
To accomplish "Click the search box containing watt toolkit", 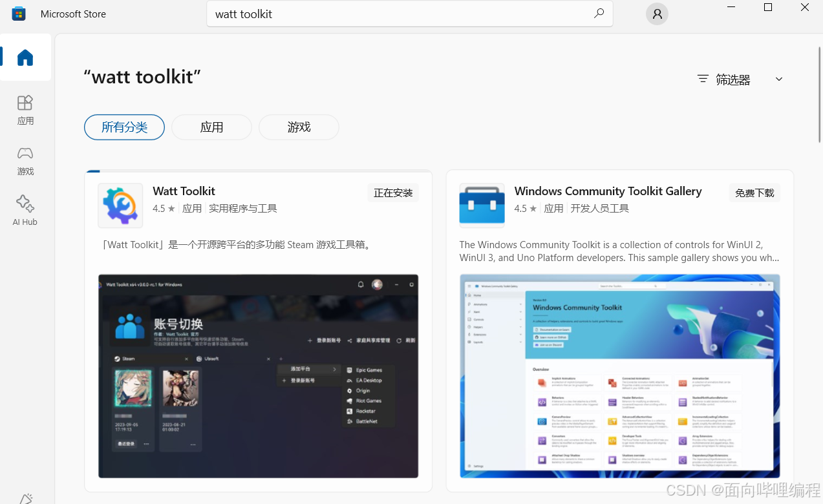I will (x=409, y=14).
